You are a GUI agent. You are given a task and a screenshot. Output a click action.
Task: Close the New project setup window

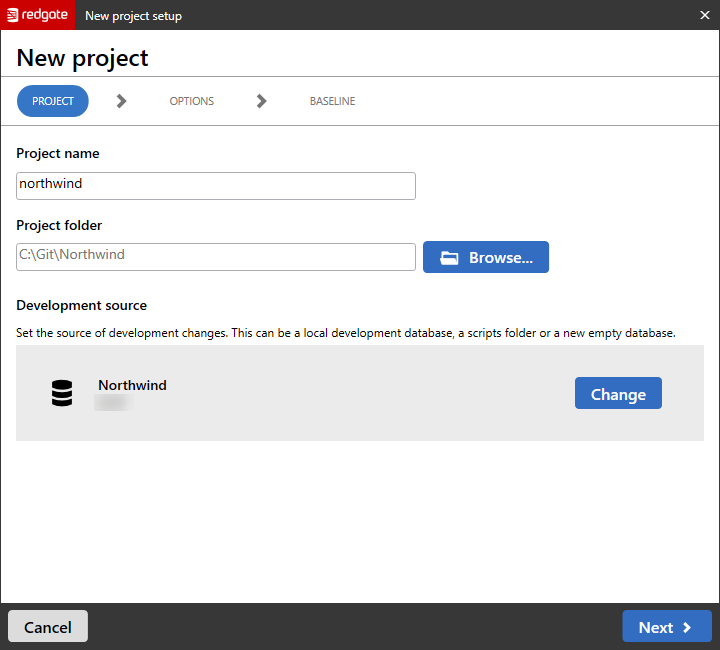704,15
